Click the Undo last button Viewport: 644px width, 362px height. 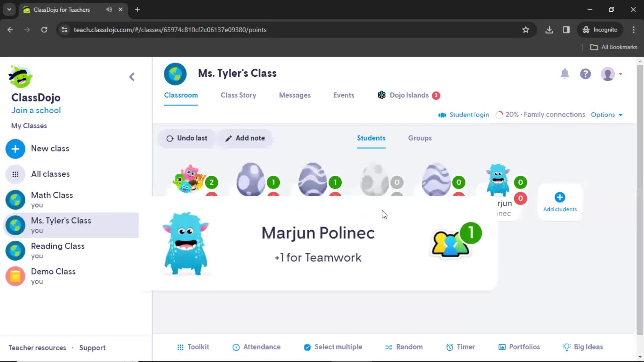pos(186,138)
